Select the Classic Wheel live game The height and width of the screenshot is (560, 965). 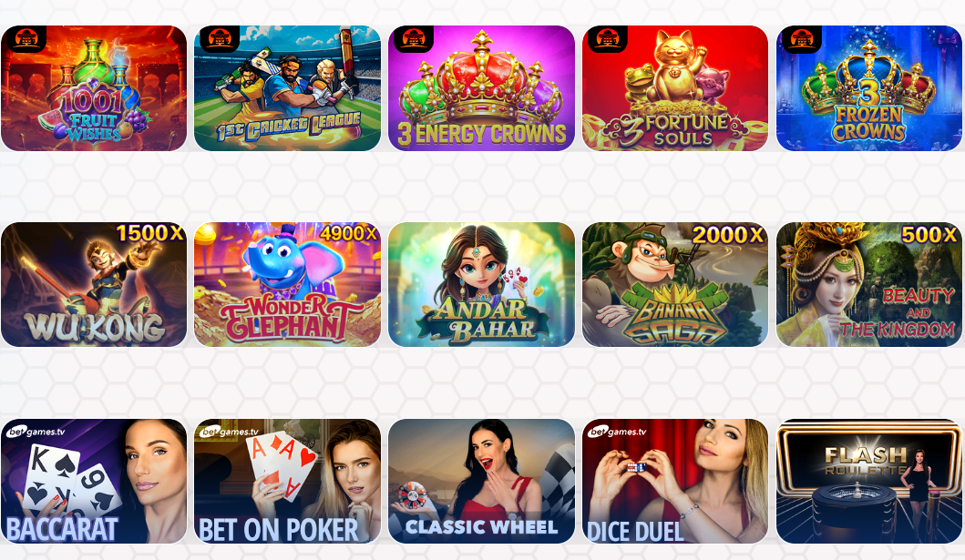481,482
